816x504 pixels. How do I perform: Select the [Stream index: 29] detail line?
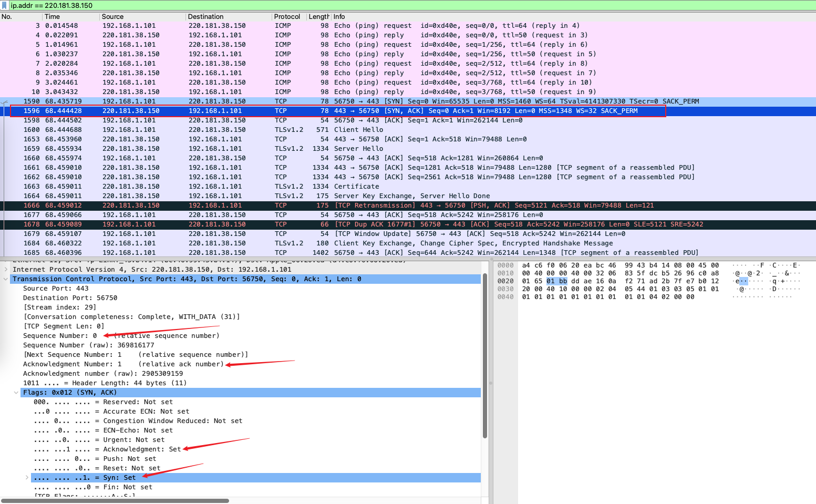point(60,307)
